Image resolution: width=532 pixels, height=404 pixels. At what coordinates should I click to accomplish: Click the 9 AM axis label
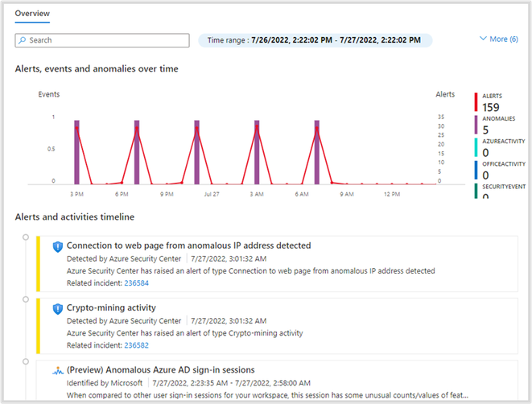[x=347, y=195]
